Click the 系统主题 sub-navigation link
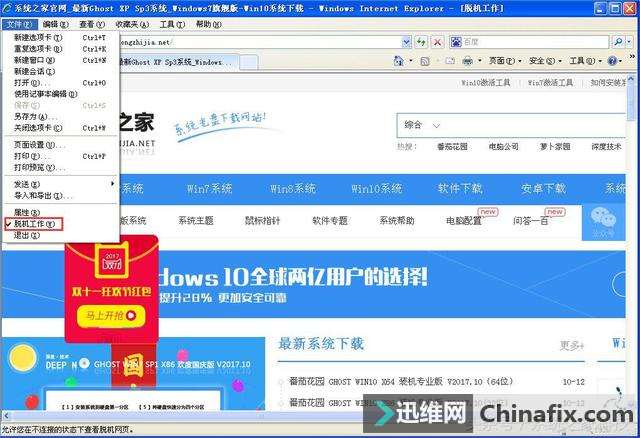Screen dimensions: 640x438 196,221
